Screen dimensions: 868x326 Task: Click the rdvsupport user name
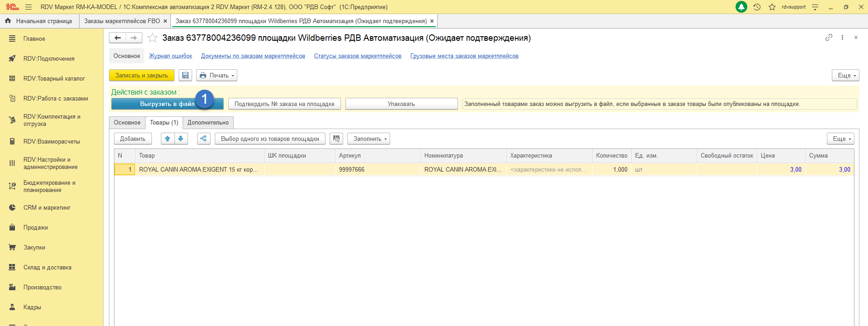click(x=793, y=7)
